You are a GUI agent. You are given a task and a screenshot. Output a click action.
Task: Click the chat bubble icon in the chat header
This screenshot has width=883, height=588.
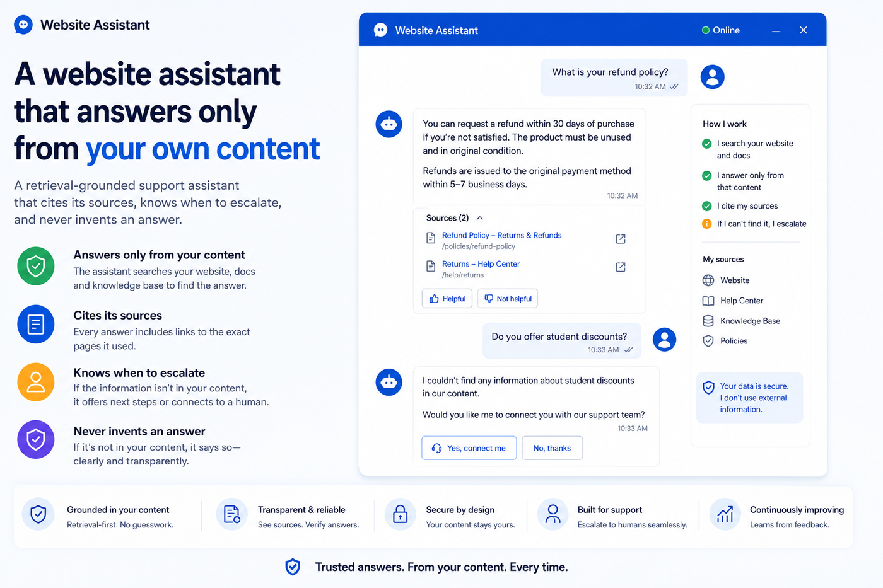tap(380, 30)
